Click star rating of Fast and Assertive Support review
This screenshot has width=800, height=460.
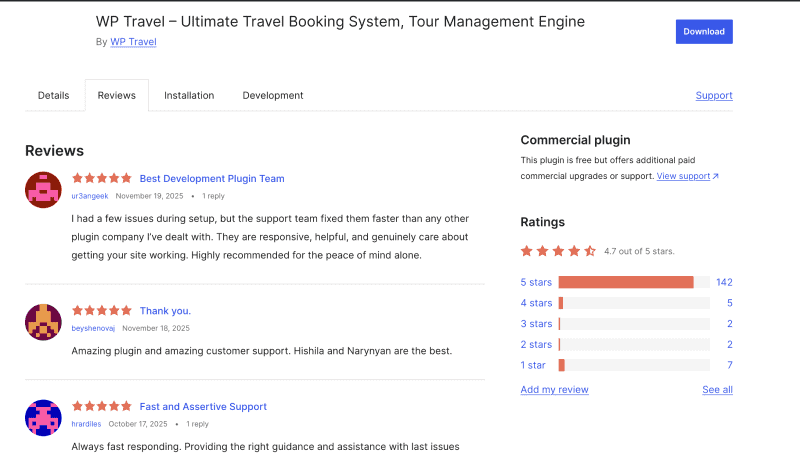(x=102, y=406)
